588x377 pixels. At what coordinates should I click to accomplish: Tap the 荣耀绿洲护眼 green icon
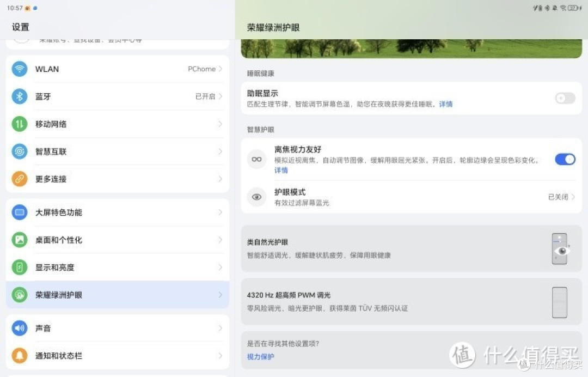pos(20,295)
